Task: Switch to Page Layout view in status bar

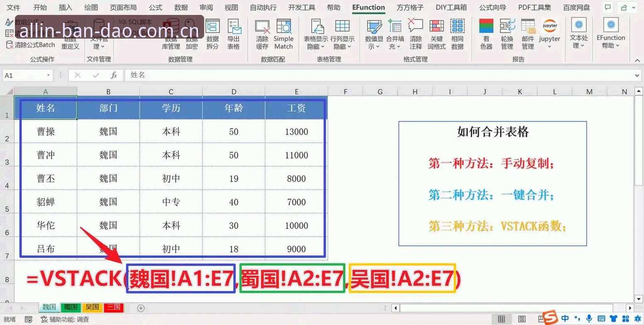Action: coord(522,320)
